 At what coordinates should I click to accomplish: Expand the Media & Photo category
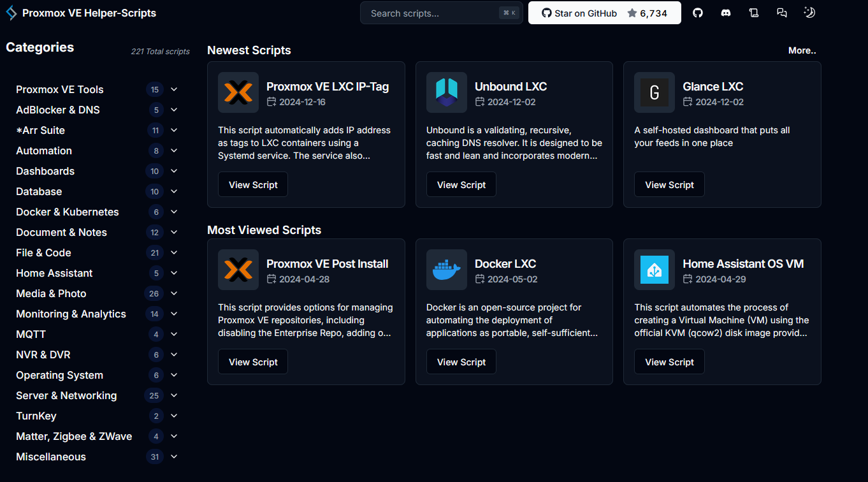point(173,293)
